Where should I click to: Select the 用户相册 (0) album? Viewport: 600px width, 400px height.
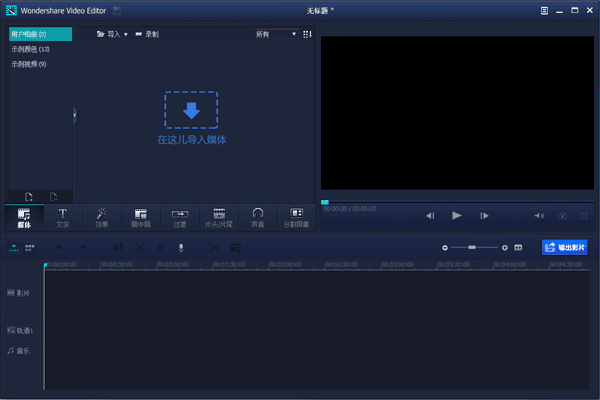pos(40,34)
